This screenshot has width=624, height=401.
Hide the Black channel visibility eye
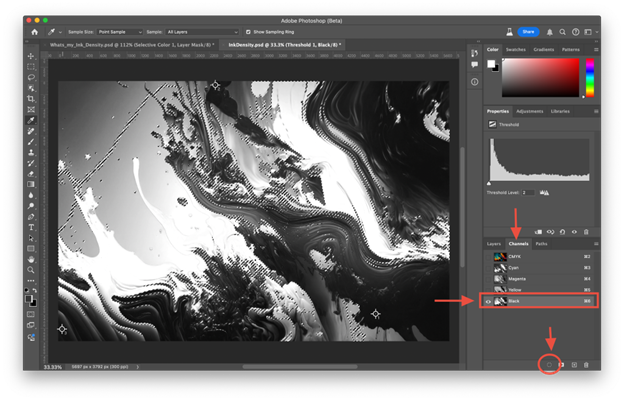[488, 300]
